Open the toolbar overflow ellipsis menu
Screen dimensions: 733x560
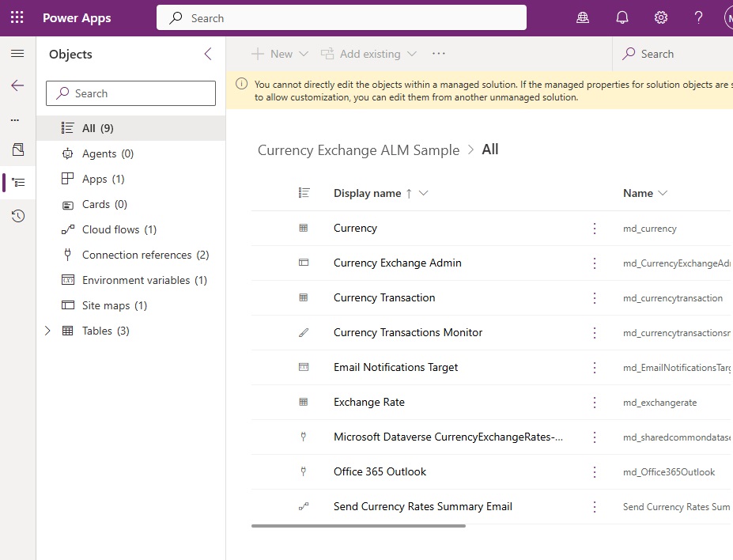pyautogui.click(x=439, y=54)
